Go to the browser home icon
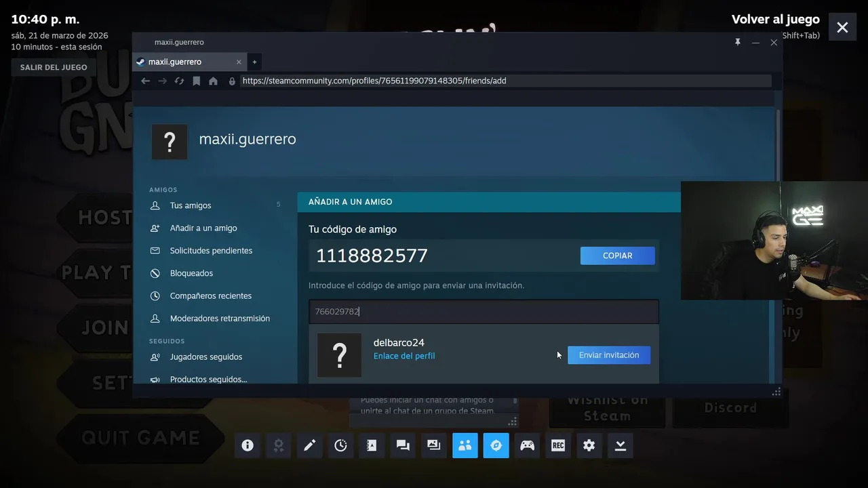Image resolution: width=868 pixels, height=488 pixels. coord(213,81)
